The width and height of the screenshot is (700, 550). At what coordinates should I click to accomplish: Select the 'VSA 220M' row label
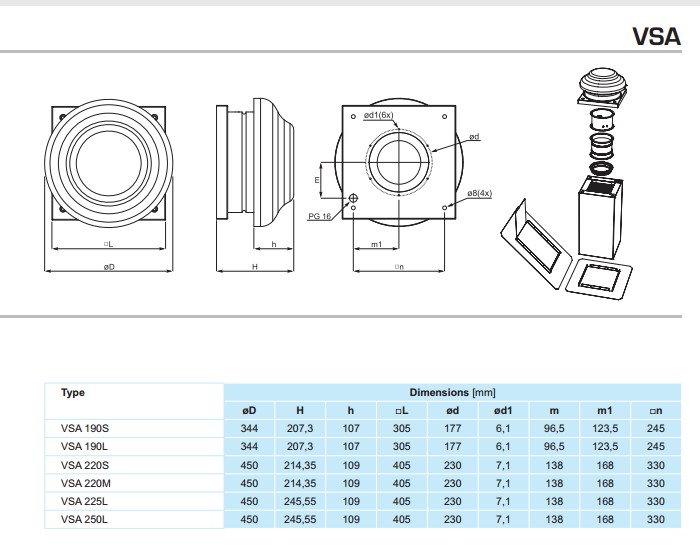pyautogui.click(x=86, y=483)
